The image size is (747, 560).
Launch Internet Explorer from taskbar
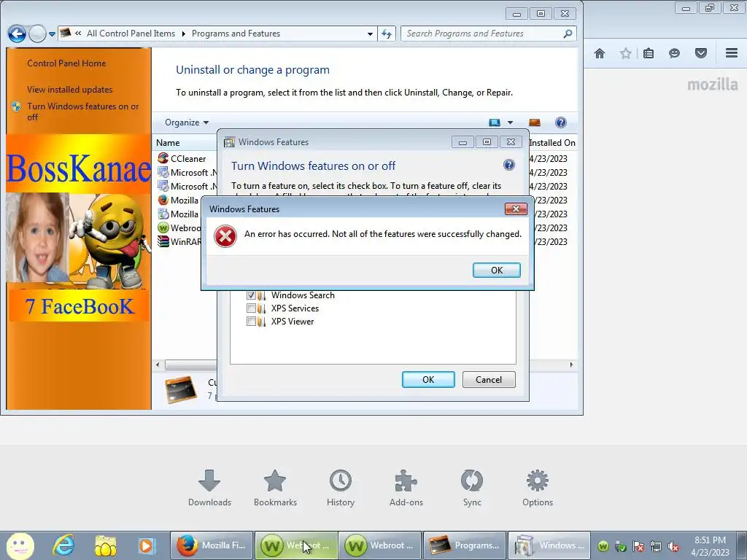(63, 545)
